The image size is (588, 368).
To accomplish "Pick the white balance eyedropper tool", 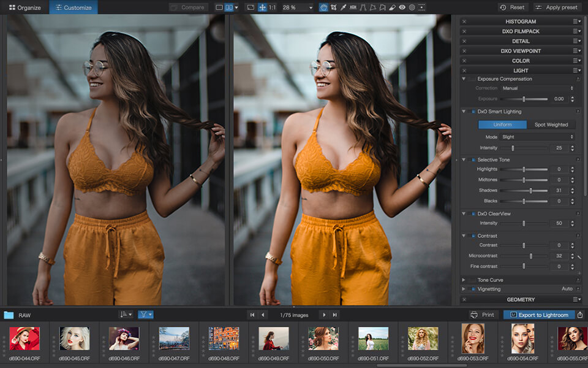I will [343, 7].
